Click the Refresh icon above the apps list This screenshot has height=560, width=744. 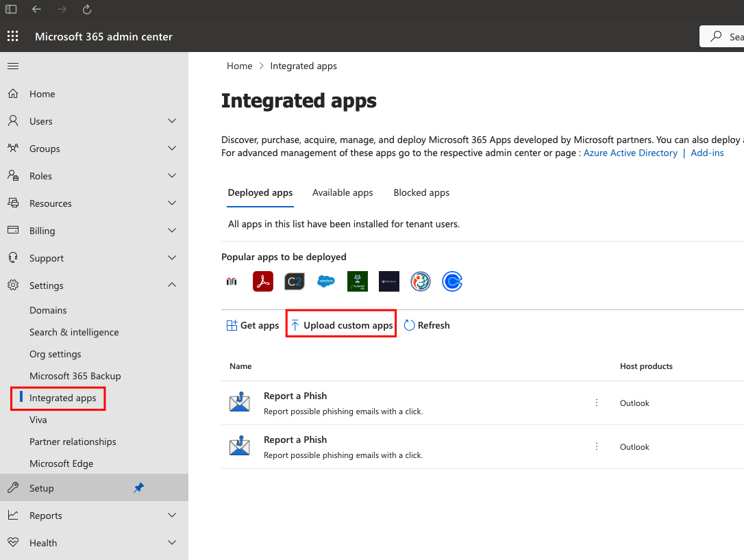pyautogui.click(x=410, y=324)
